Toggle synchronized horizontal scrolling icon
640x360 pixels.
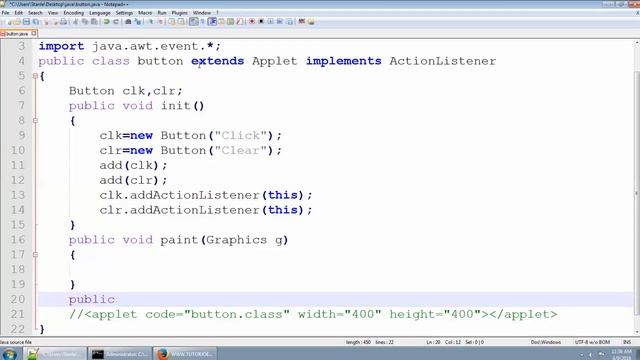181,22
